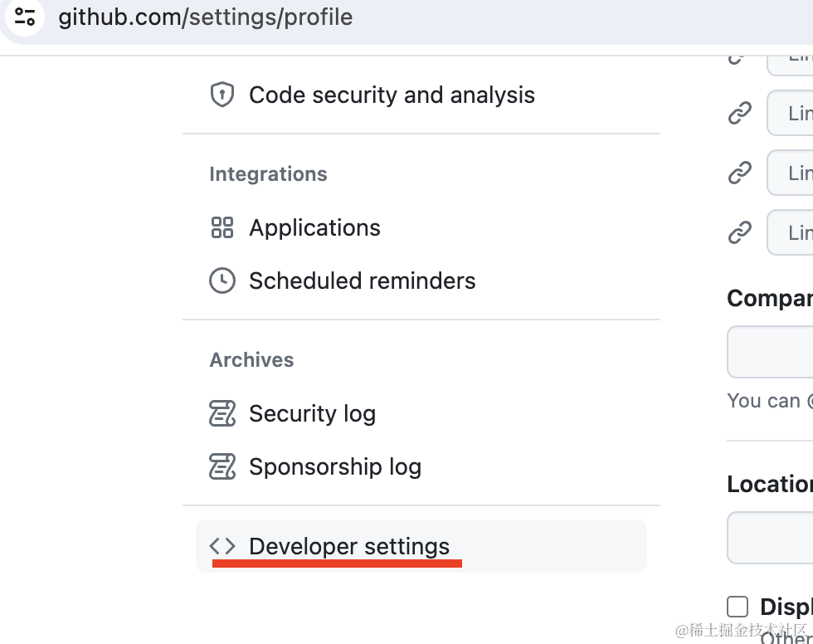813x644 pixels.
Task: Open the Applications settings page
Action: [x=314, y=228]
